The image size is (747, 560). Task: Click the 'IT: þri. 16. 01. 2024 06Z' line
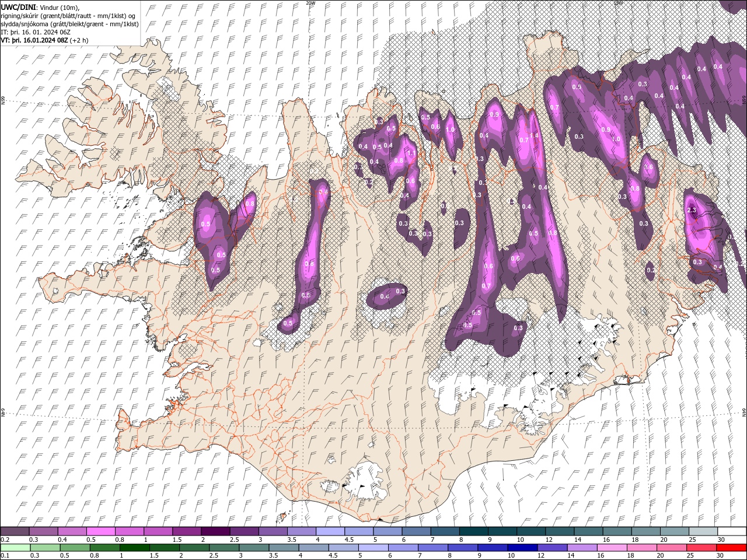36,32
